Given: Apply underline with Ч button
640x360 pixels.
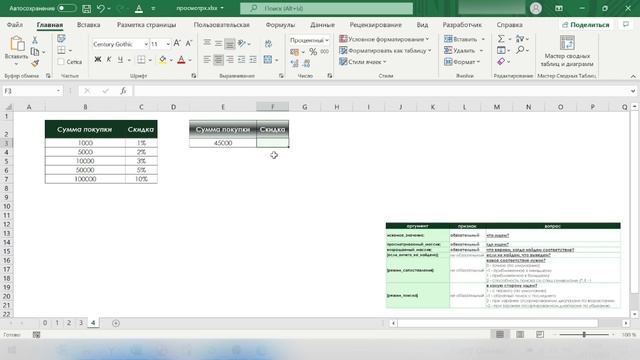Looking at the screenshot, I should pyautogui.click(x=120, y=60).
